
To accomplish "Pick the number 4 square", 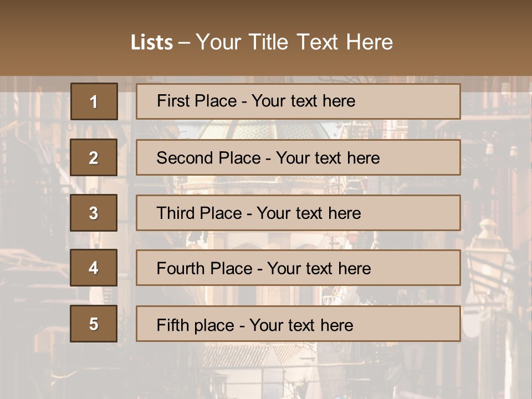I will pyautogui.click(x=94, y=268).
